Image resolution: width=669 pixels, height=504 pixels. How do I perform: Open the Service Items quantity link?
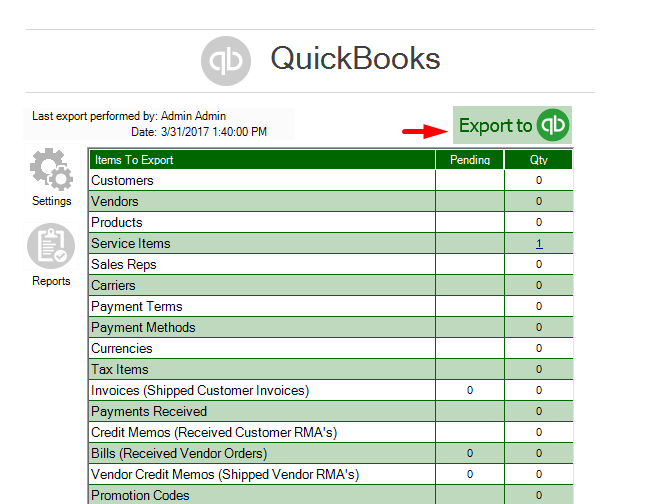(539, 244)
